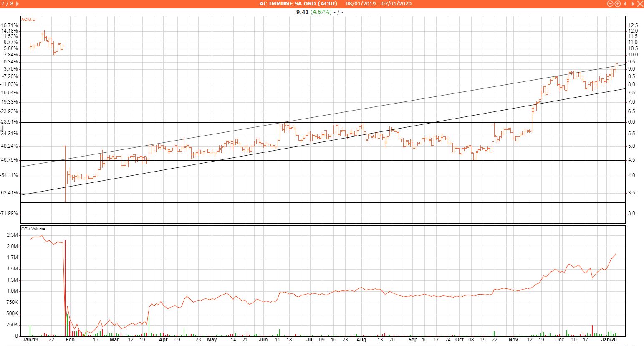This screenshot has height=346, width=644.
Task: Click the Aug label on time axis
Action: 361,340
